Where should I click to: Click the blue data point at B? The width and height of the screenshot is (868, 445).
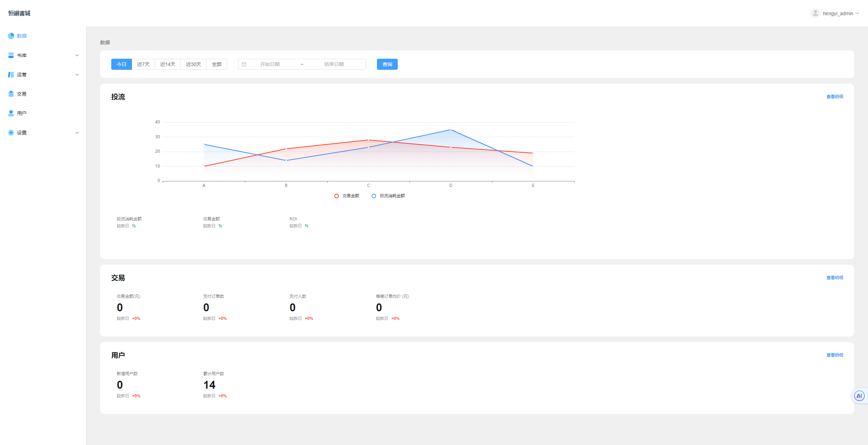pos(286,160)
